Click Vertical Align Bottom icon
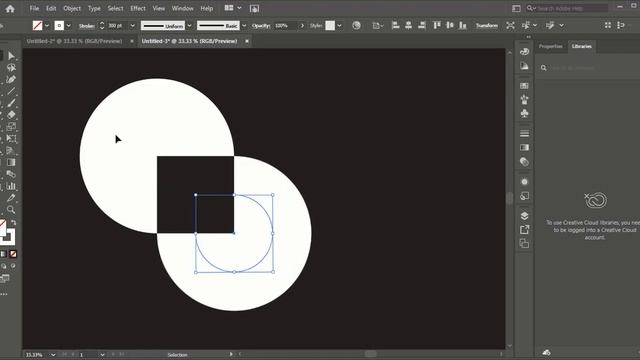This screenshot has width=640, height=360. (462, 25)
